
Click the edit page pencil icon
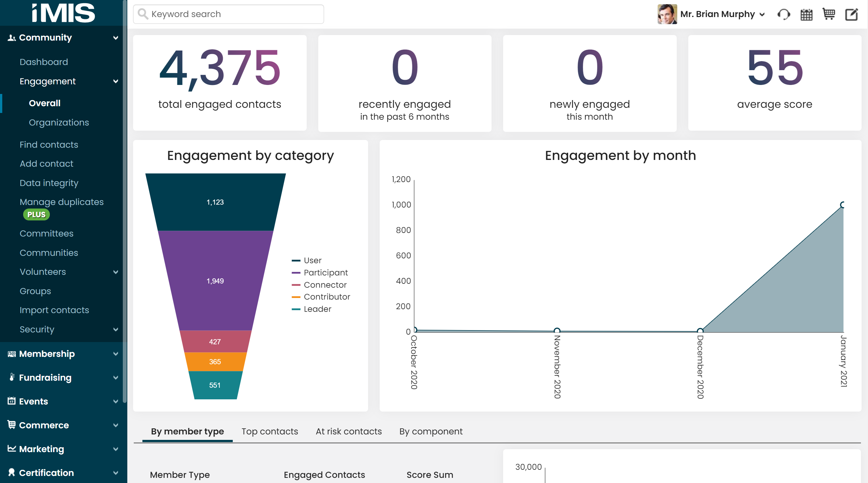click(852, 14)
